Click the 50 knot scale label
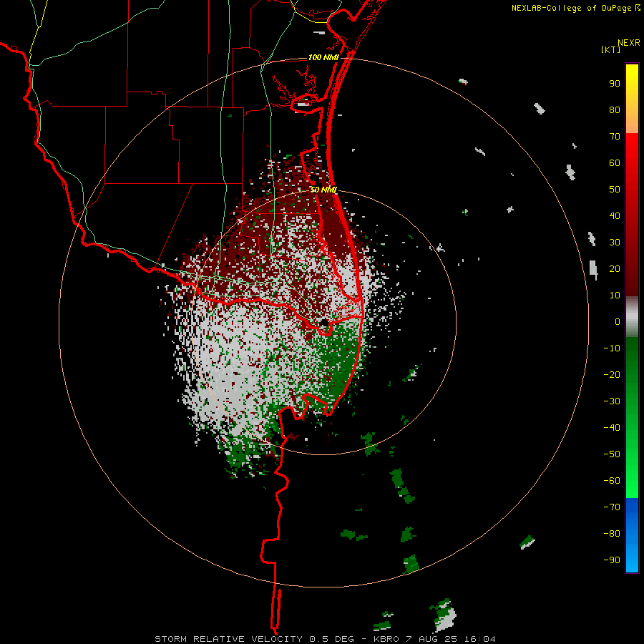This screenshot has width=644, height=644. (x=615, y=190)
